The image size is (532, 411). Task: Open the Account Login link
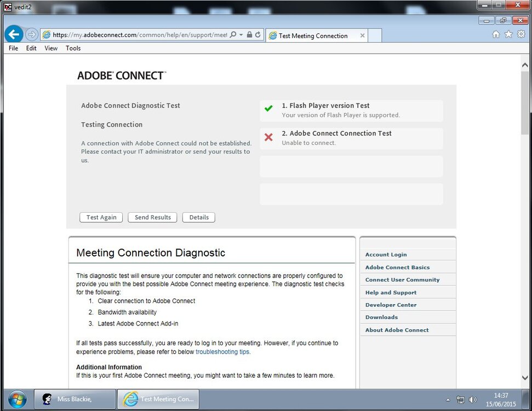tap(386, 254)
